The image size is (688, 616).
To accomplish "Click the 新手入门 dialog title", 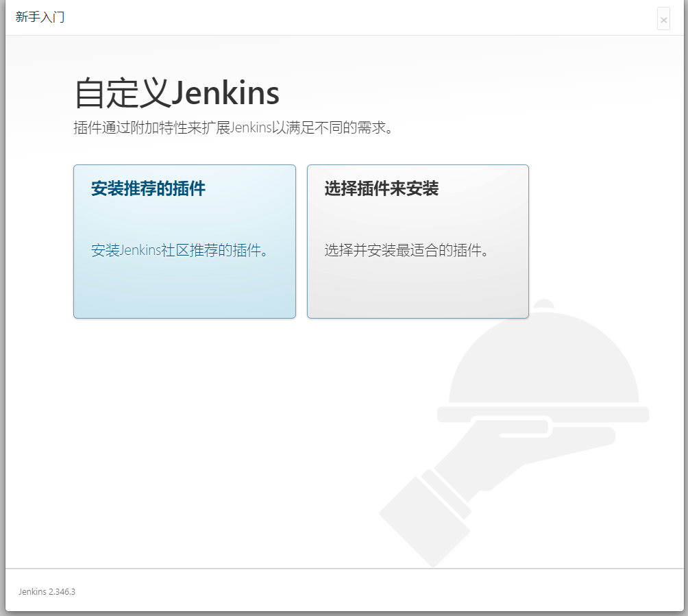I will pyautogui.click(x=40, y=17).
